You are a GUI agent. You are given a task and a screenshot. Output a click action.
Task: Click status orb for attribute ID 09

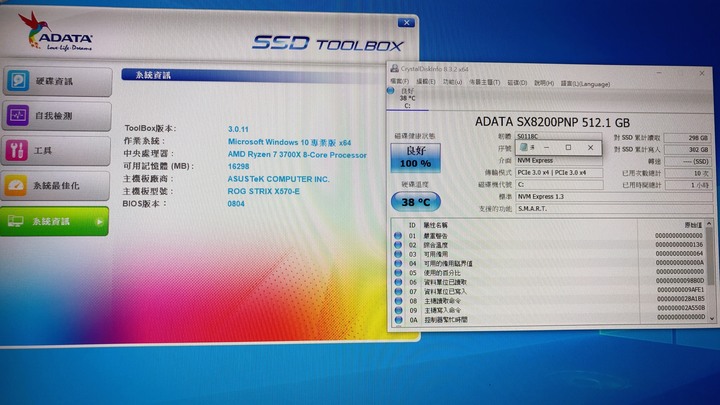pyautogui.click(x=398, y=310)
